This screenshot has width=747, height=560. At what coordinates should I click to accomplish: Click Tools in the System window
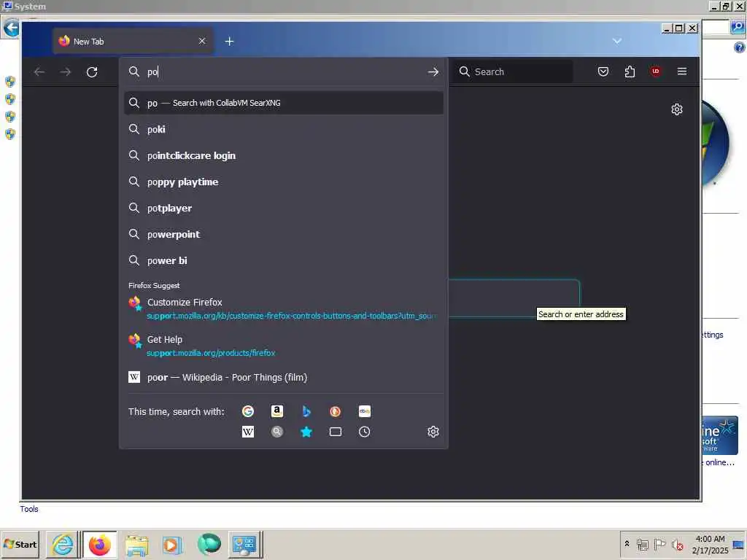[29, 509]
